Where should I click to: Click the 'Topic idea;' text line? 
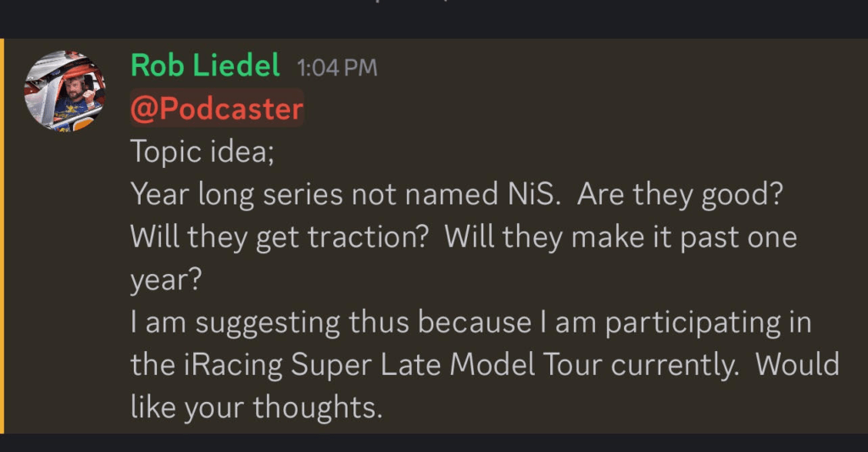tap(202, 151)
